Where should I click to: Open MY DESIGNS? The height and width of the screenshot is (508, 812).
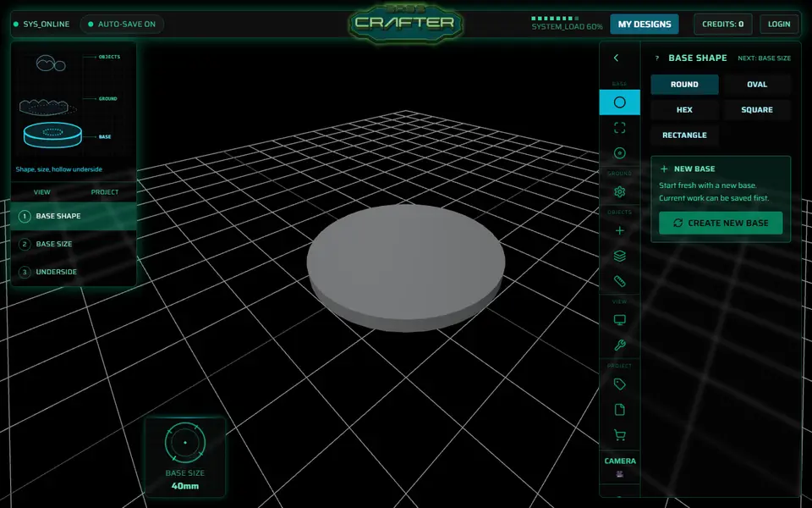[645, 24]
